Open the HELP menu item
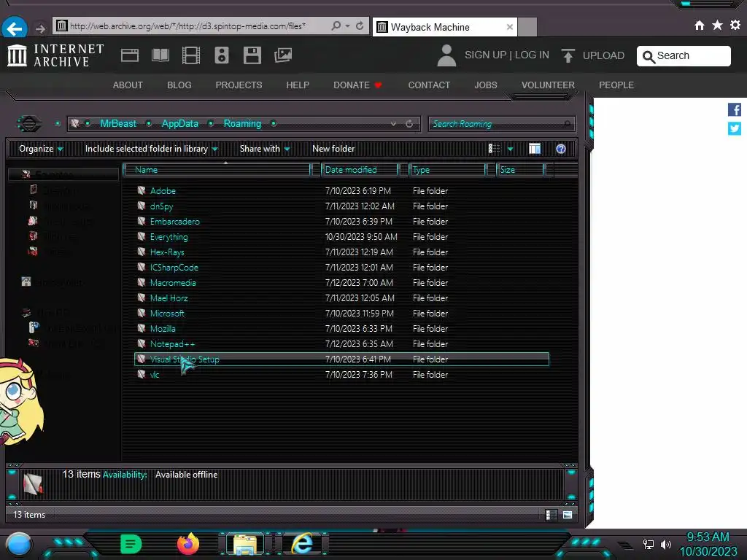The width and height of the screenshot is (747, 560). tap(298, 85)
